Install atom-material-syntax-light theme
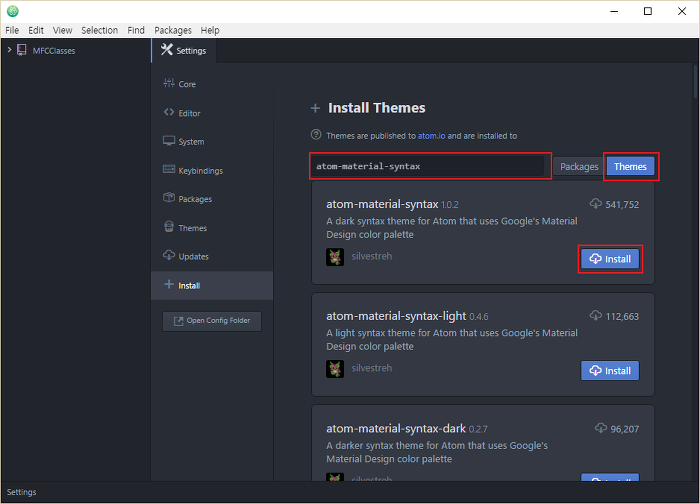 610,371
